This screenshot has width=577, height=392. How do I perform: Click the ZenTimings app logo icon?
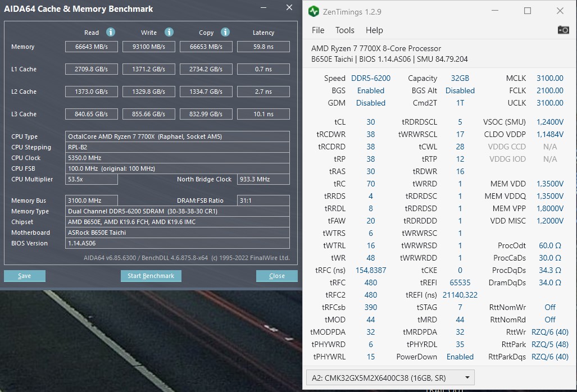pos(314,11)
